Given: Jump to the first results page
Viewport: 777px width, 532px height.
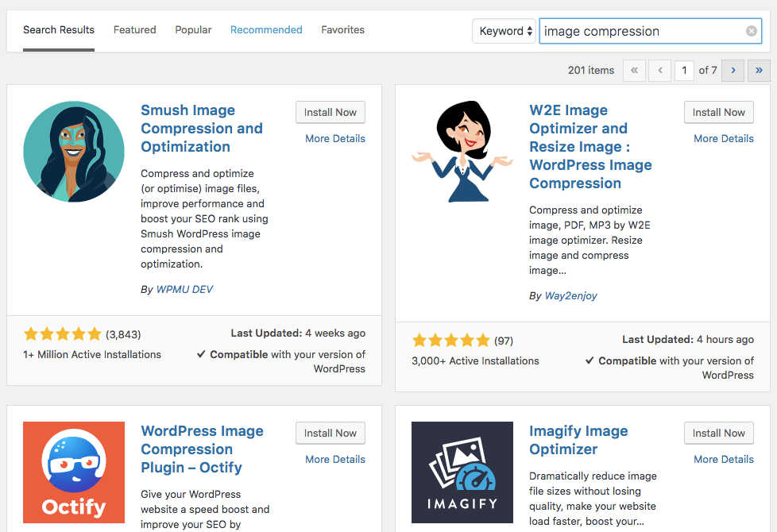Looking at the screenshot, I should coord(634,71).
